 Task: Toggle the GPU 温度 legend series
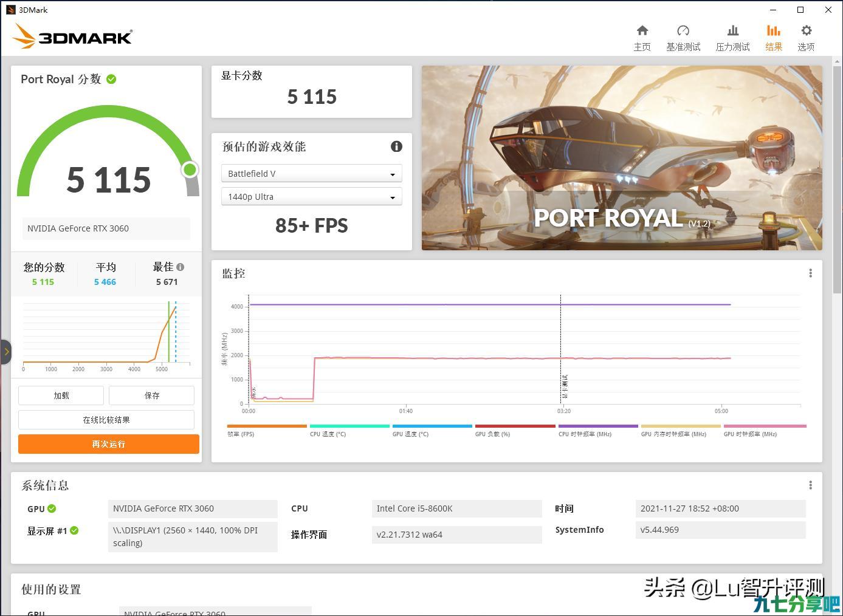click(432, 430)
